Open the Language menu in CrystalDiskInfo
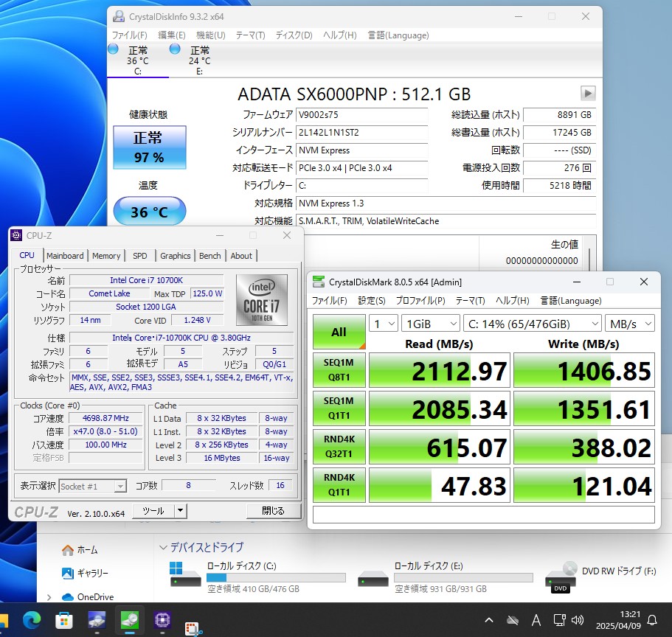The image size is (672, 637). 398,35
